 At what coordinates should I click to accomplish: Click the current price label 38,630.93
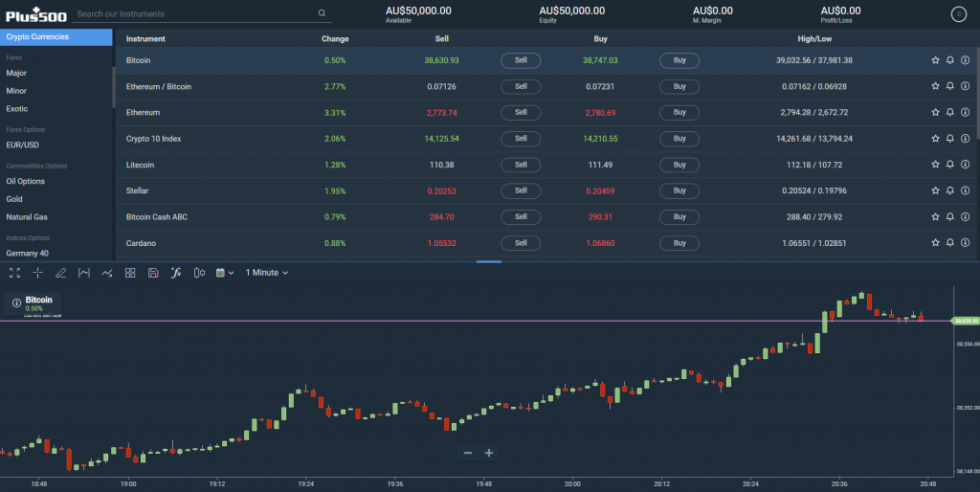pos(966,321)
